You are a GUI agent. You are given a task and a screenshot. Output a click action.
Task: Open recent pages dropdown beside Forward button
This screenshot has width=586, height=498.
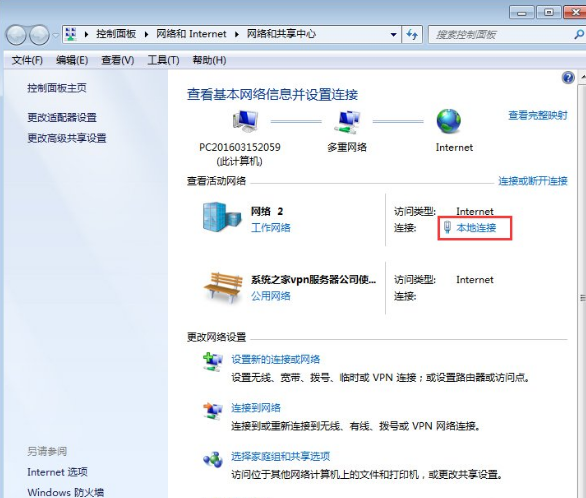pyautogui.click(x=55, y=35)
